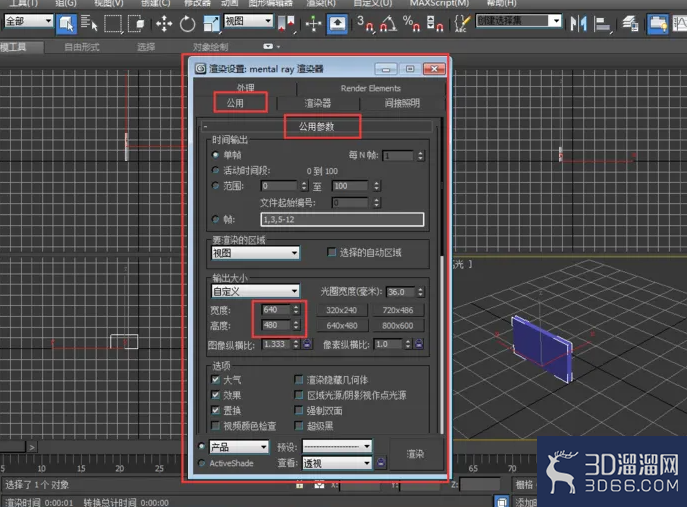Toggle Selection Lock icon in status bar

pyautogui.click(x=299, y=485)
